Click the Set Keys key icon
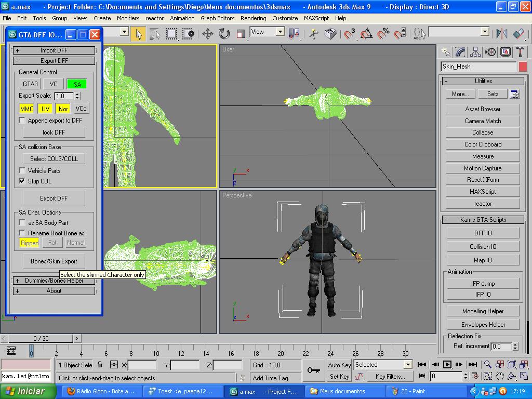The width and height of the screenshot is (532, 399). [313, 370]
